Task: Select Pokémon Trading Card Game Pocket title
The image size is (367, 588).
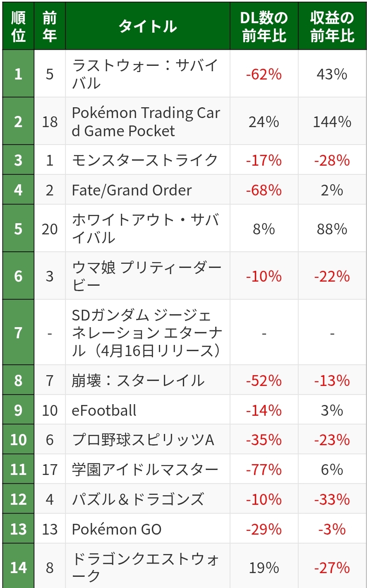Action: click(x=146, y=122)
